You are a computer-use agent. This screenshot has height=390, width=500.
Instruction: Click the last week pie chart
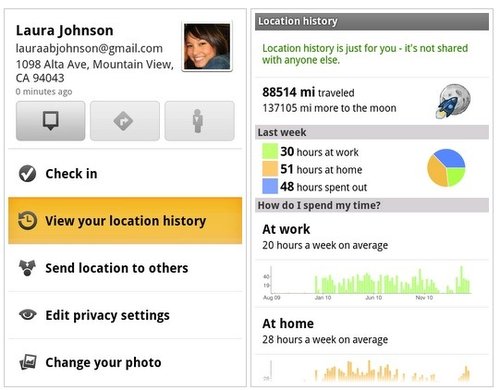tap(446, 168)
